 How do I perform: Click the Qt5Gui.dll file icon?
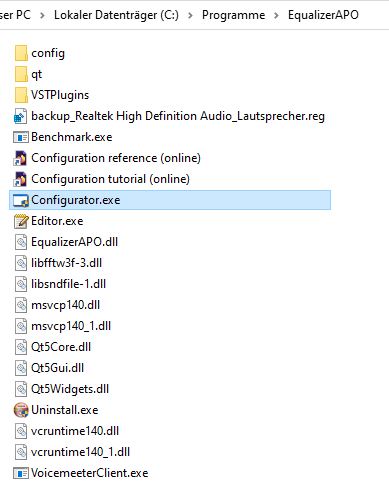click(x=21, y=368)
